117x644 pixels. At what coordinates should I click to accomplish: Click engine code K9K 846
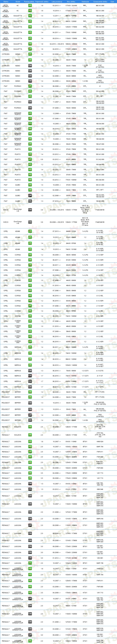(x=100, y=489)
